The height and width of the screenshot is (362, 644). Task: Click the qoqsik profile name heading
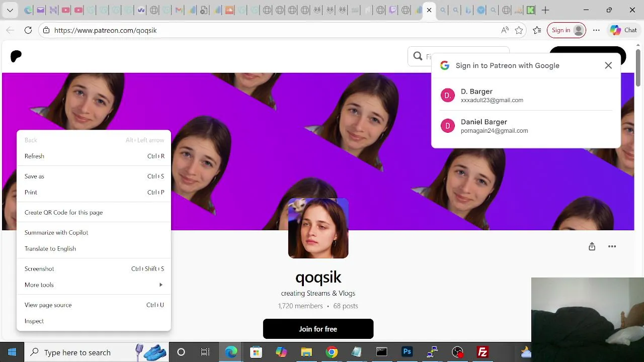point(318,277)
